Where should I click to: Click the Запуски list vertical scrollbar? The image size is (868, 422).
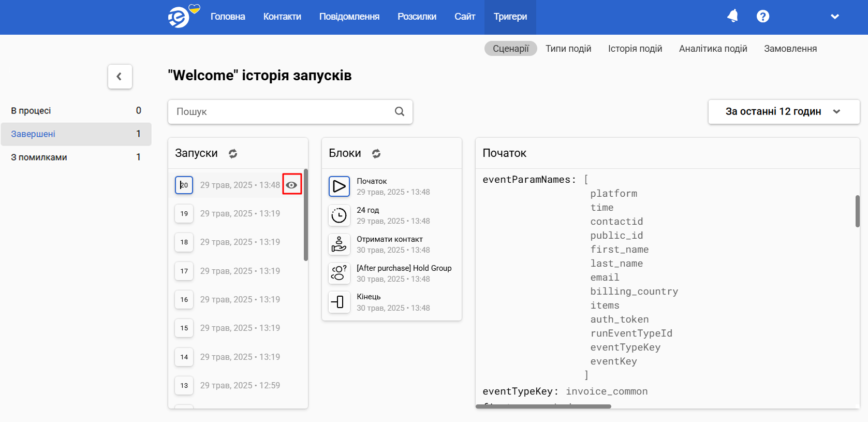tap(306, 214)
